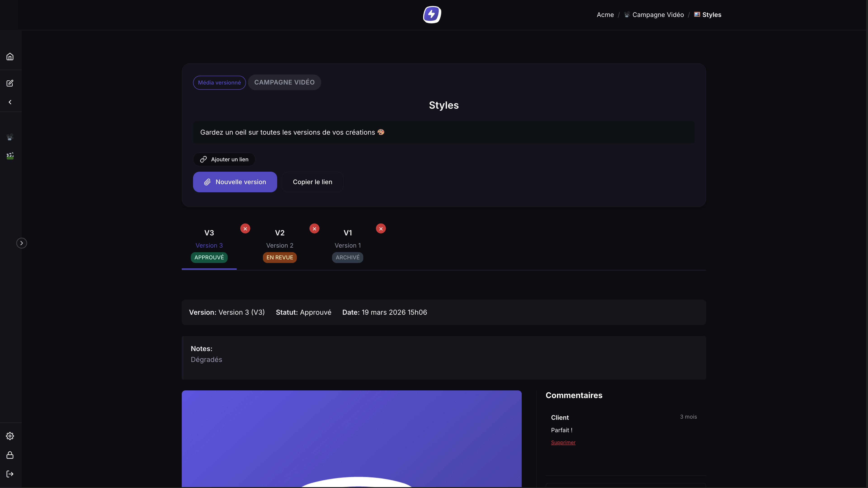Delete version V1 with red X

click(381, 229)
